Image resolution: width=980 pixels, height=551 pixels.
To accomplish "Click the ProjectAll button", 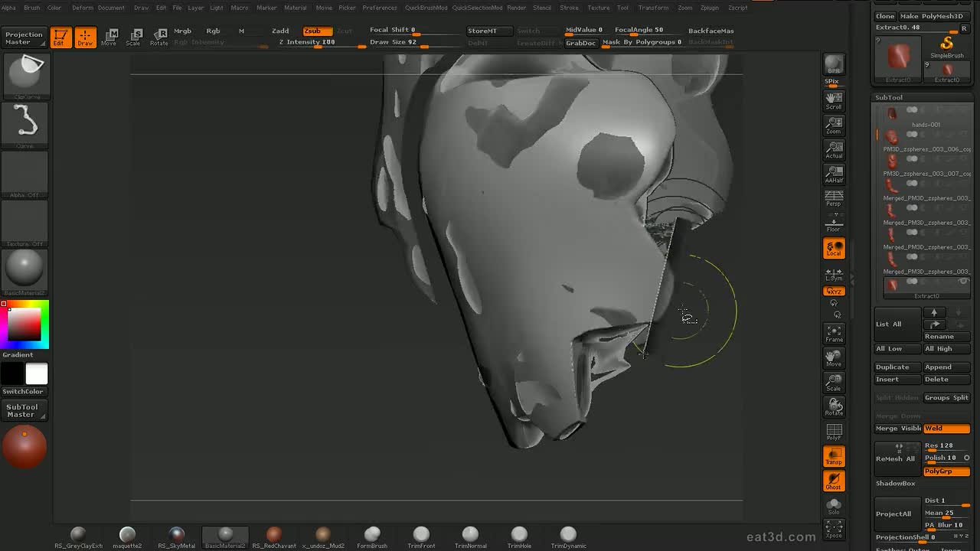I will coord(897,514).
